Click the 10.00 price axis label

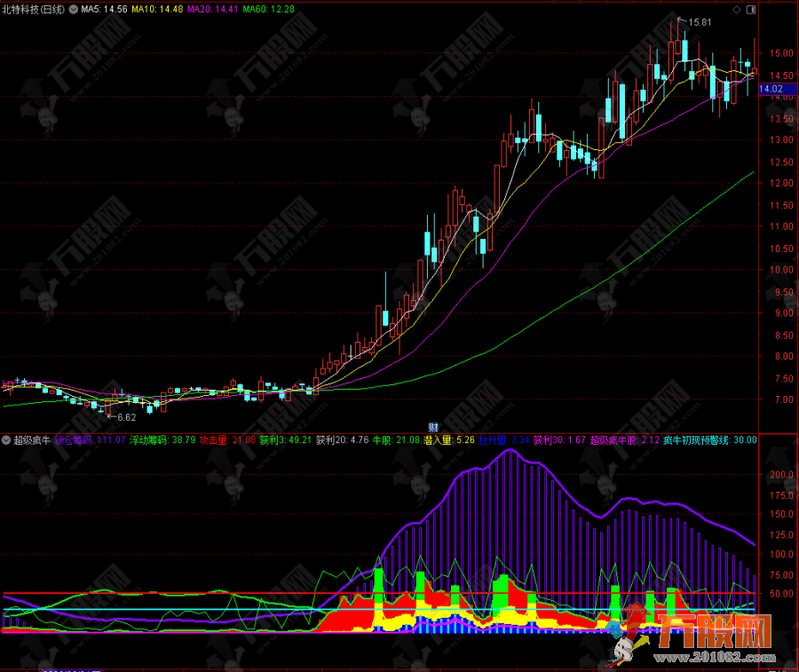pos(781,270)
